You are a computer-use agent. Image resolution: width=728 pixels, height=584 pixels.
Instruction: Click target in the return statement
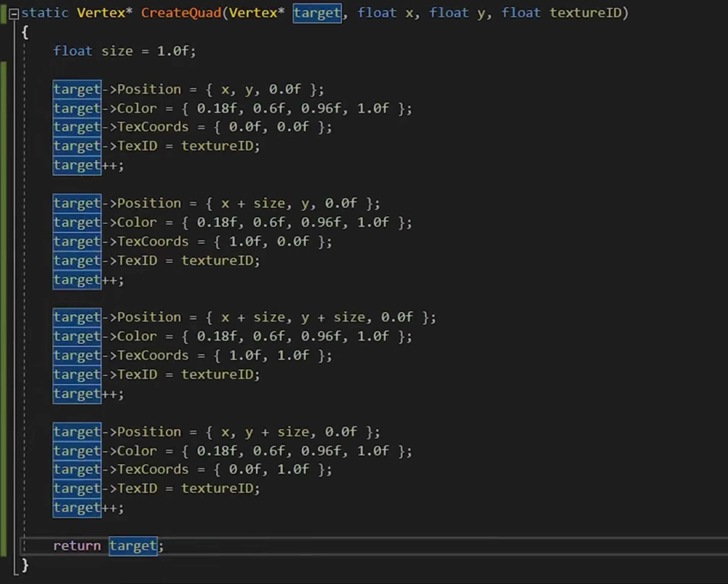(x=133, y=546)
